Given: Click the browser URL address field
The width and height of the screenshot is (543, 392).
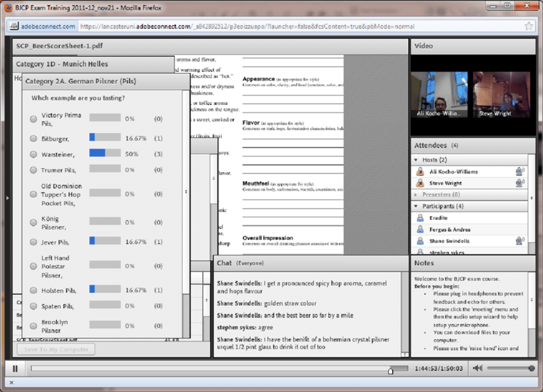Looking at the screenshot, I should pos(300,26).
